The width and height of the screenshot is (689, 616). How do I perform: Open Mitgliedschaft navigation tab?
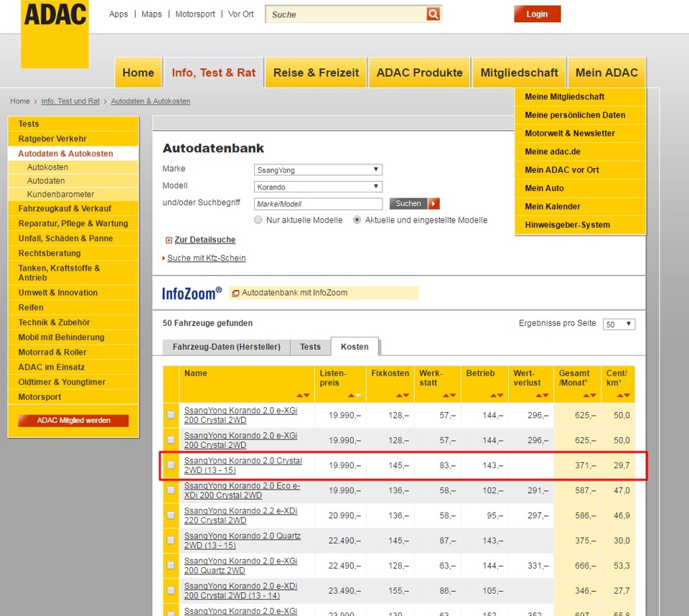pyautogui.click(x=519, y=73)
